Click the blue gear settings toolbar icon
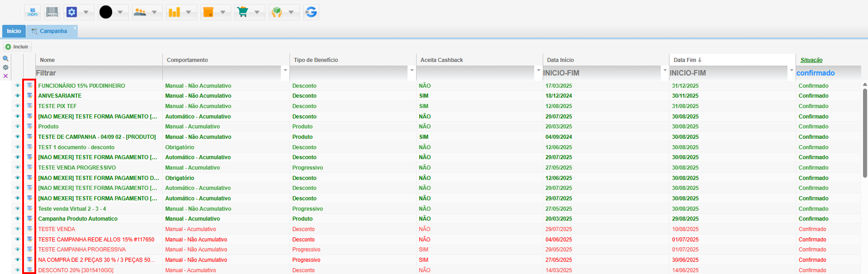 (71, 12)
